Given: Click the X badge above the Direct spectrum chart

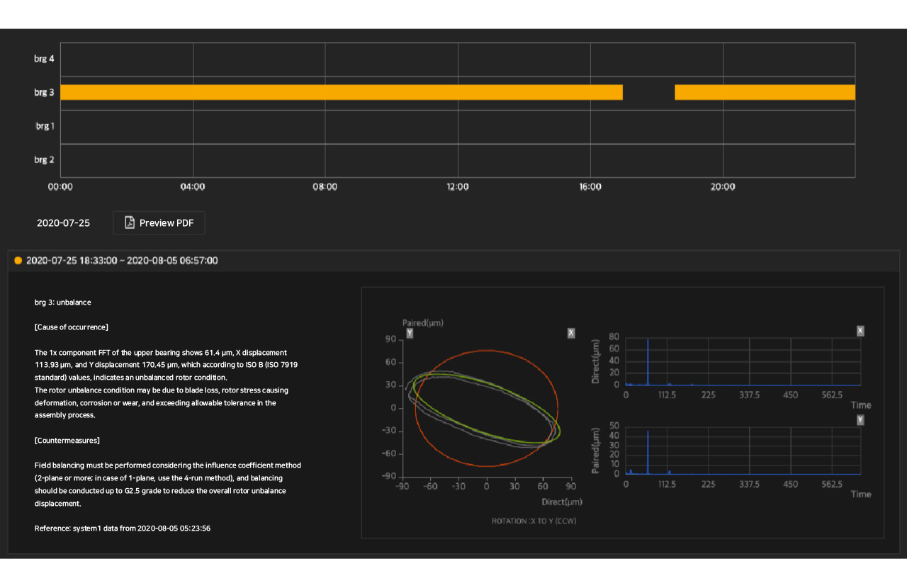Looking at the screenshot, I should (x=860, y=331).
